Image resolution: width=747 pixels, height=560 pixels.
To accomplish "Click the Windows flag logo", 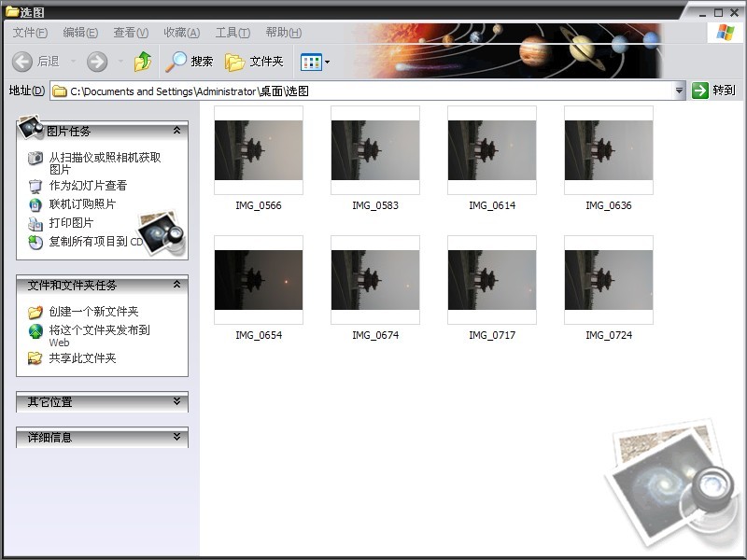I will pos(726,33).
